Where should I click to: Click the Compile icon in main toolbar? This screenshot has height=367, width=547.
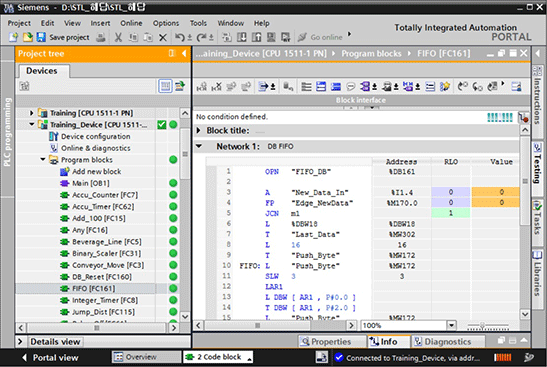click(227, 37)
